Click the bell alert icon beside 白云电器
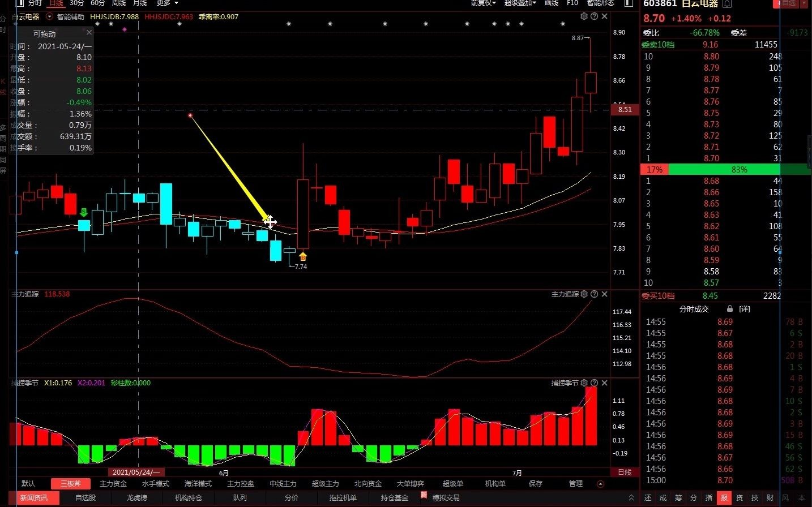The height and width of the screenshot is (507, 812). (x=727, y=4)
